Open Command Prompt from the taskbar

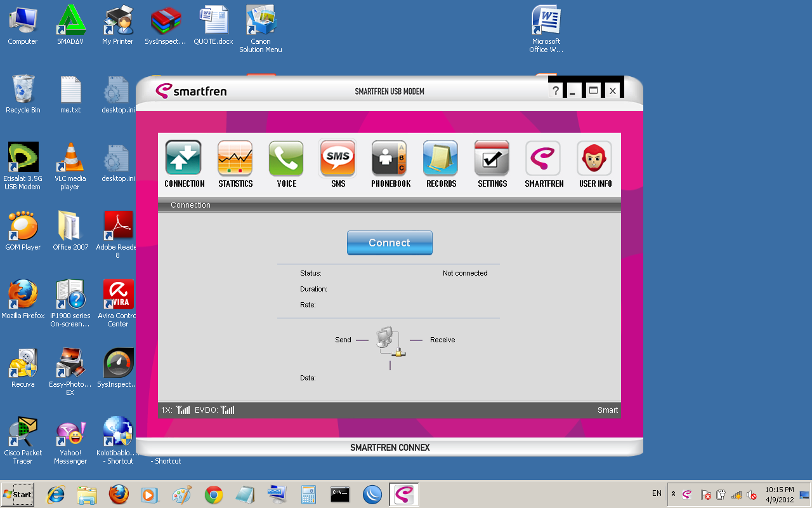point(341,495)
